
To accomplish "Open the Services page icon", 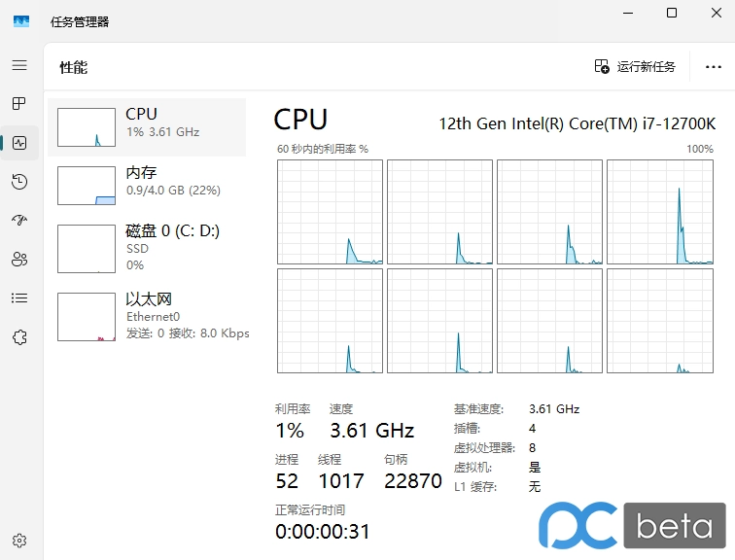I will [19, 337].
